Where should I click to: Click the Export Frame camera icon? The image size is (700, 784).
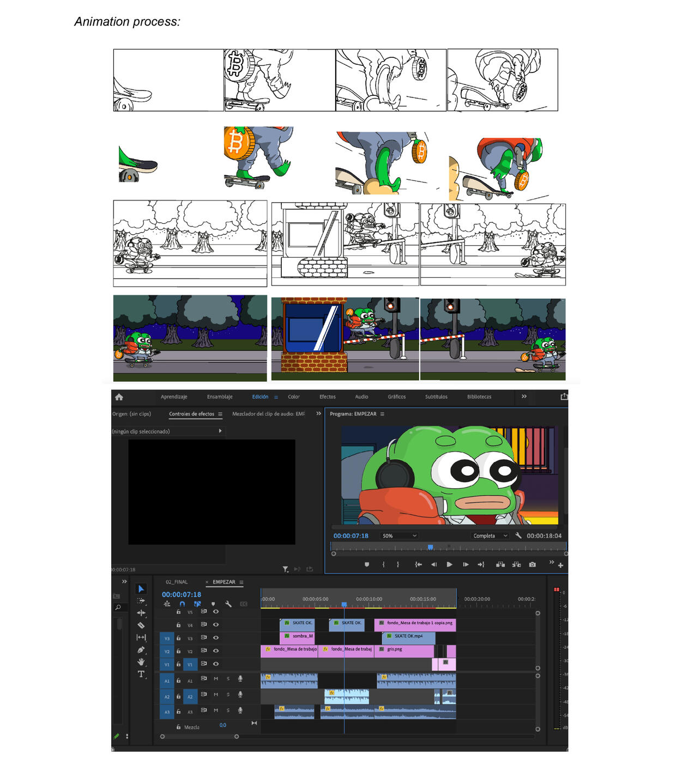tap(532, 564)
